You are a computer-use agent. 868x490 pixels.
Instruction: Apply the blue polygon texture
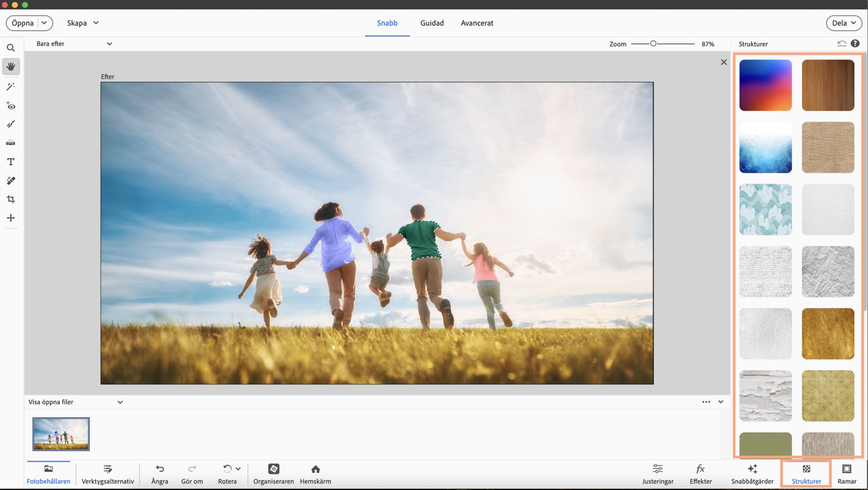click(x=765, y=147)
